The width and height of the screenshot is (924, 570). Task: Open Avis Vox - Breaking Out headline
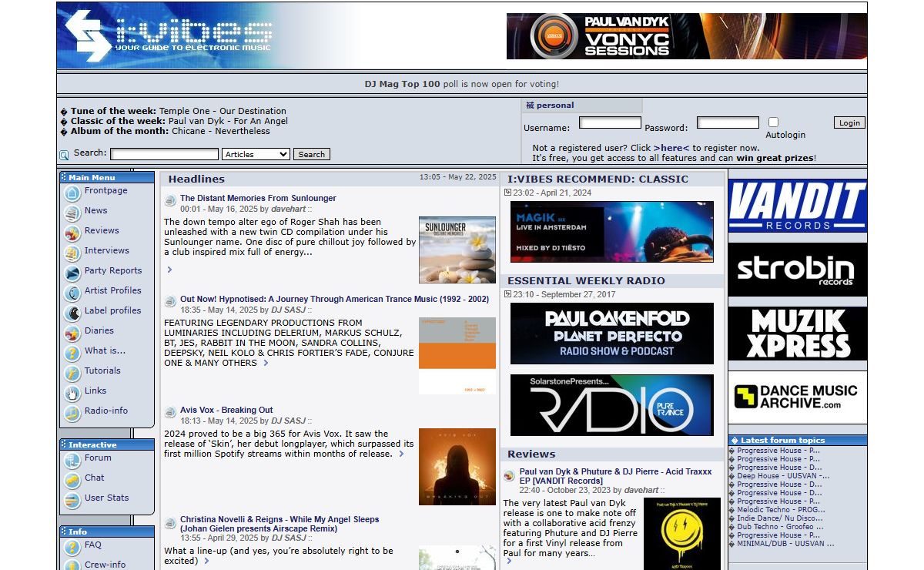[226, 411]
